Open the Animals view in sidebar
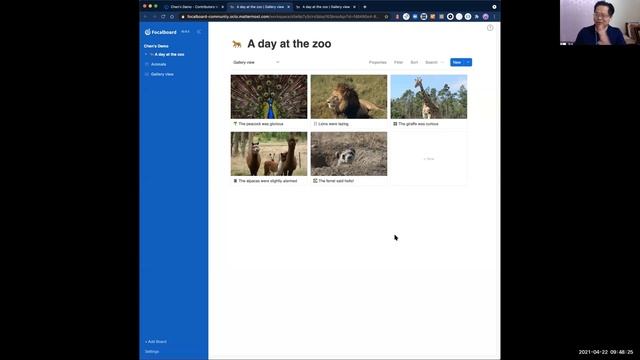 158,64
